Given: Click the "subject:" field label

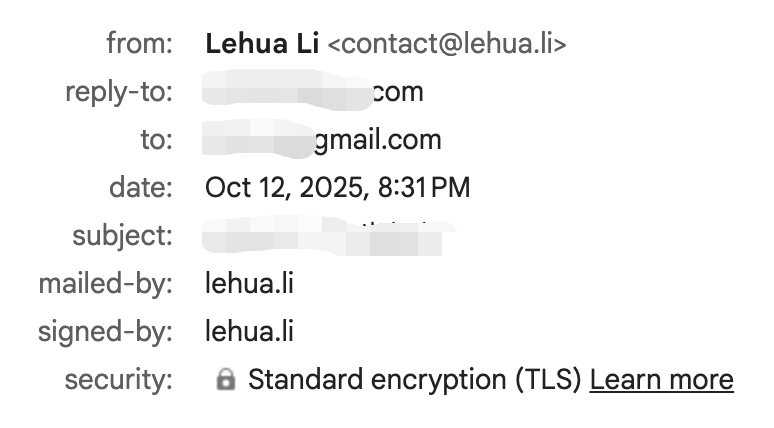Looking at the screenshot, I should click(x=123, y=236).
